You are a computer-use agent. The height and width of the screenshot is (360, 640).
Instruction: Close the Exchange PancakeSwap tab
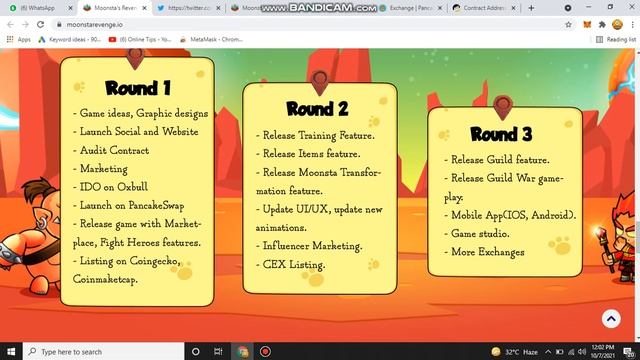point(440,8)
